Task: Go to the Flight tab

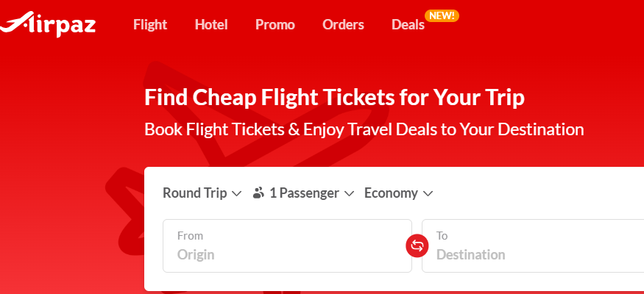Action: pyautogui.click(x=150, y=25)
